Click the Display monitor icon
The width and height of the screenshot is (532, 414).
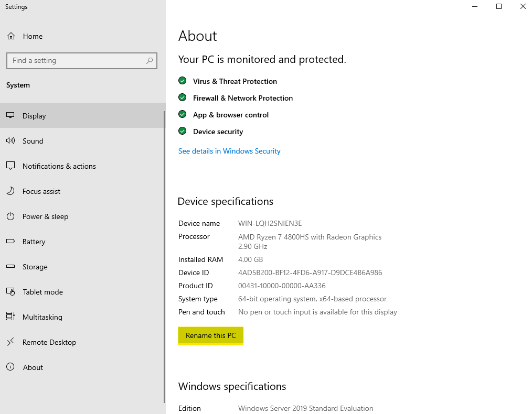tap(10, 115)
